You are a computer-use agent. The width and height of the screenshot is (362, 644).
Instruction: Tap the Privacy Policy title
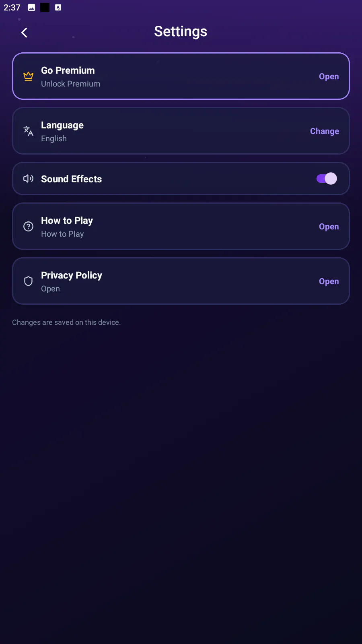coord(72,275)
